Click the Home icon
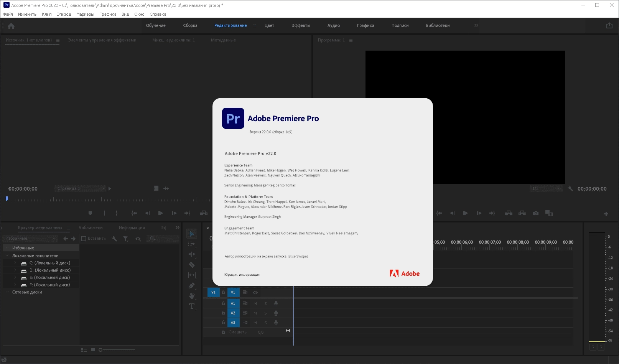Viewport: 619px width, 364px height. point(11,26)
